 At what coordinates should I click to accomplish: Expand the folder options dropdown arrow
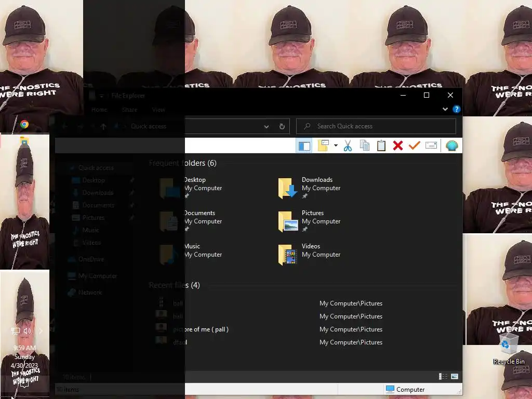tap(336, 145)
